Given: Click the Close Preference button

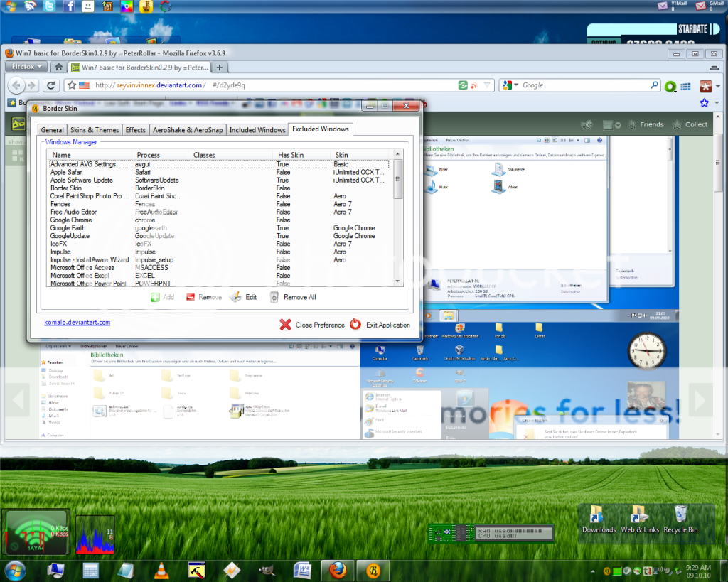Looking at the screenshot, I should pyautogui.click(x=311, y=325).
